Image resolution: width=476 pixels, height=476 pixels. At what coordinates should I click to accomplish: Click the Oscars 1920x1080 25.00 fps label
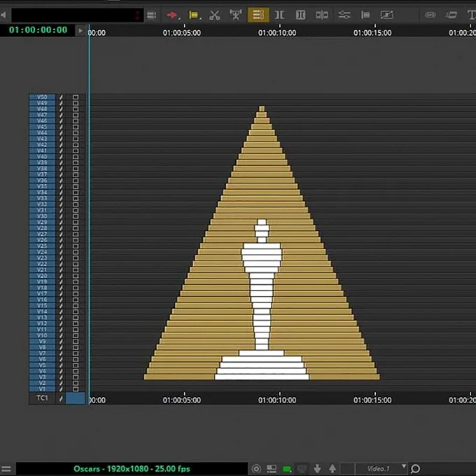coord(132,469)
